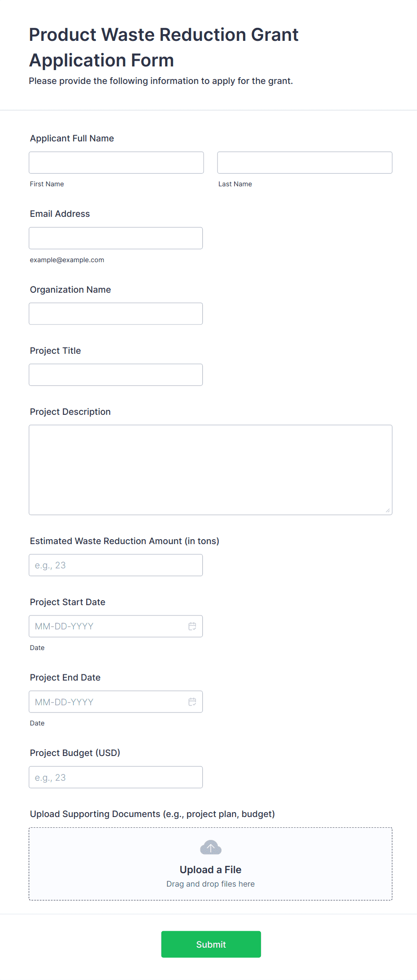The image size is (417, 980).
Task: Click the Last Name input field
Action: coord(304,163)
